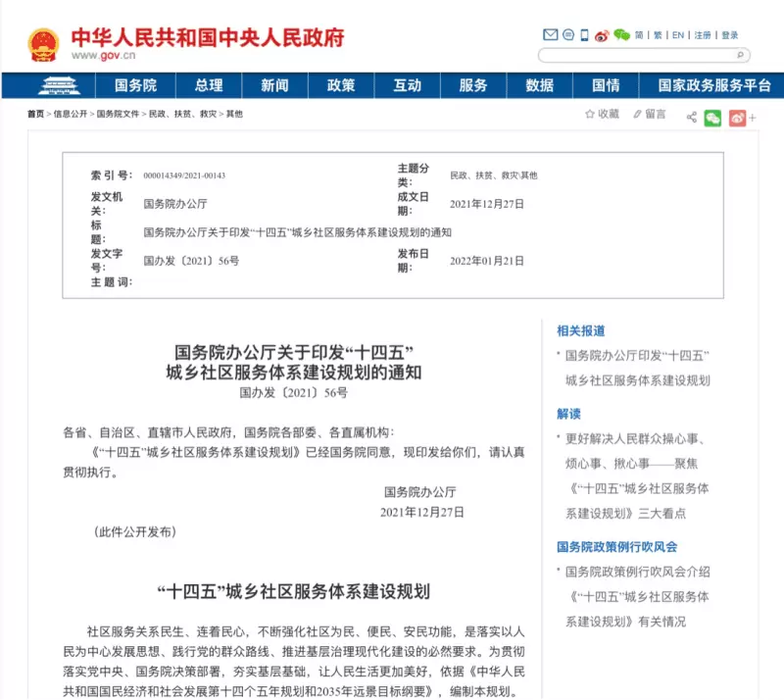Screen dimensions: 784x700
Task: Open the email envelope icon in header
Action: [550, 35]
